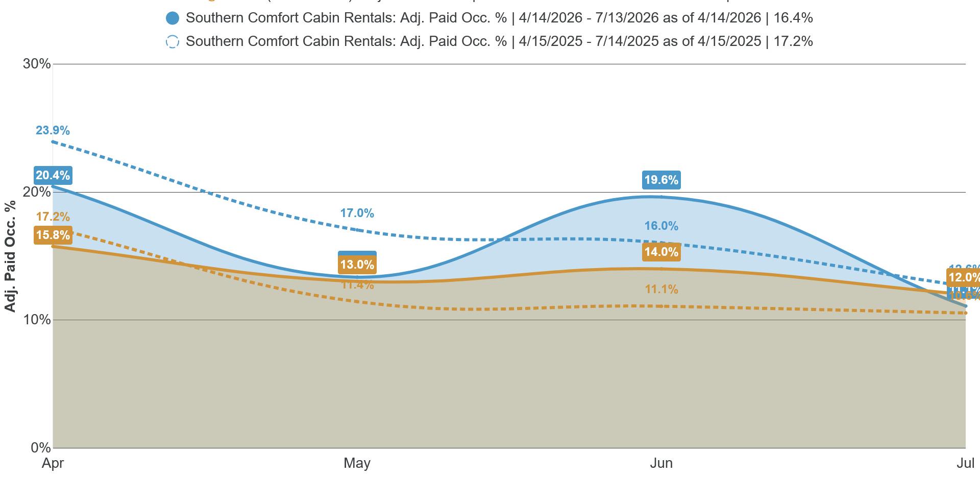Click the Adj. Paid Occ. % axis title
The width and height of the screenshot is (980, 477).
pyautogui.click(x=10, y=256)
